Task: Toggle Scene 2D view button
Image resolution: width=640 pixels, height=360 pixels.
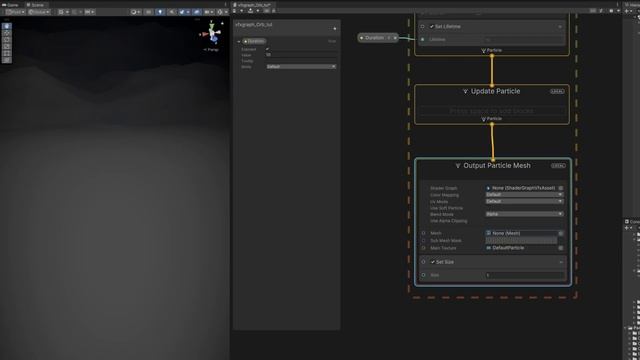Action: tap(149, 12)
